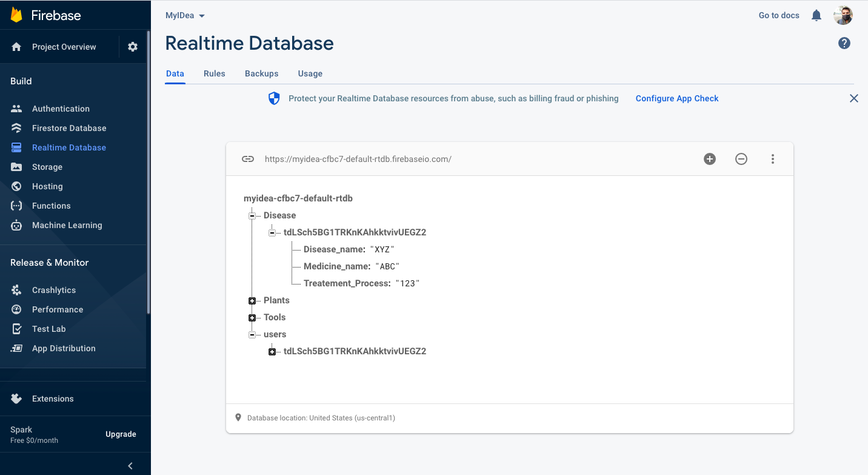Click the database location pin icon
Viewport: 868px width, 475px height.
tap(238, 417)
